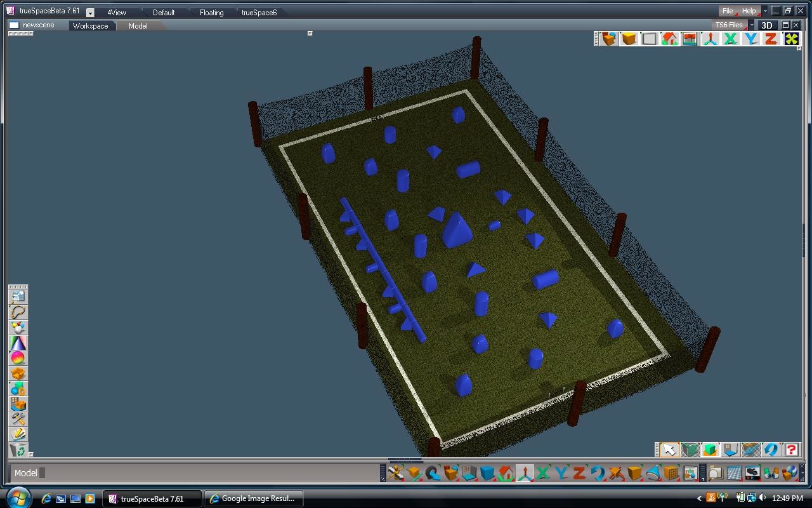
Task: Open the Help menu
Action: click(x=750, y=11)
